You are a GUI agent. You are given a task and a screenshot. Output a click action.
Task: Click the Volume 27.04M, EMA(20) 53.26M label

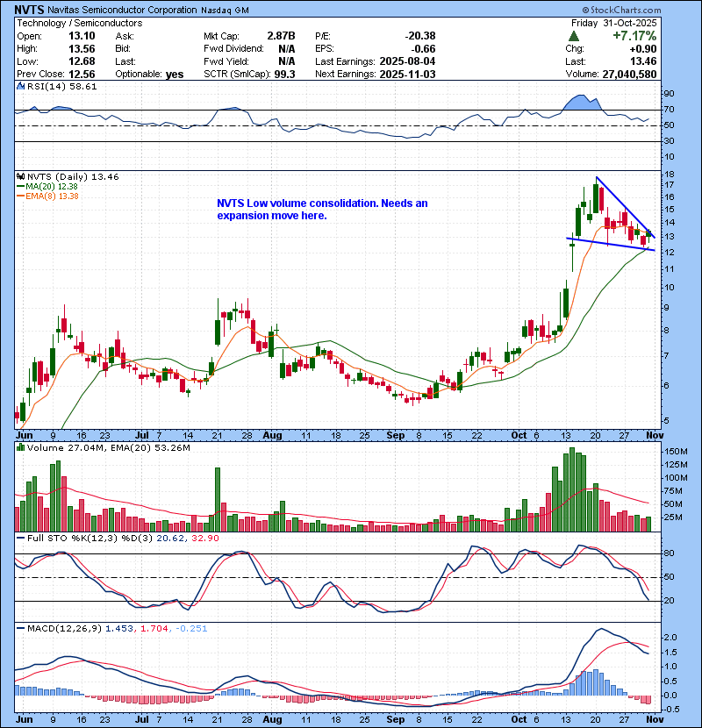click(x=108, y=448)
